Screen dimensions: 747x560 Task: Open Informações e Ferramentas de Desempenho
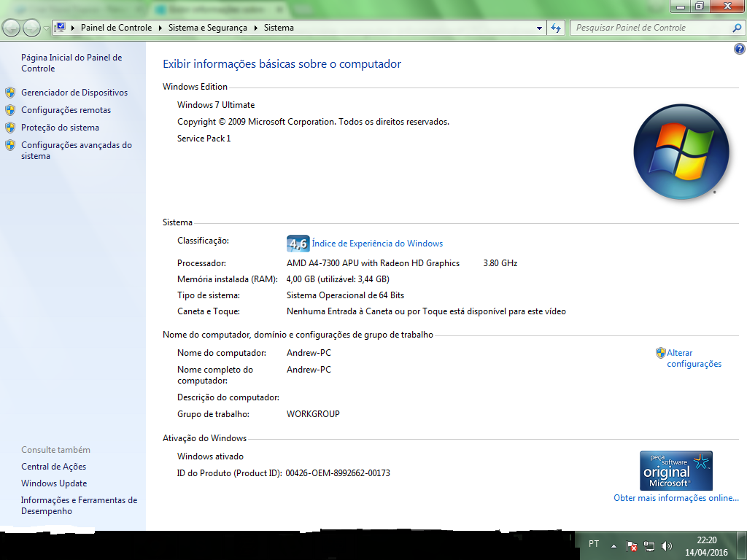pos(79,505)
